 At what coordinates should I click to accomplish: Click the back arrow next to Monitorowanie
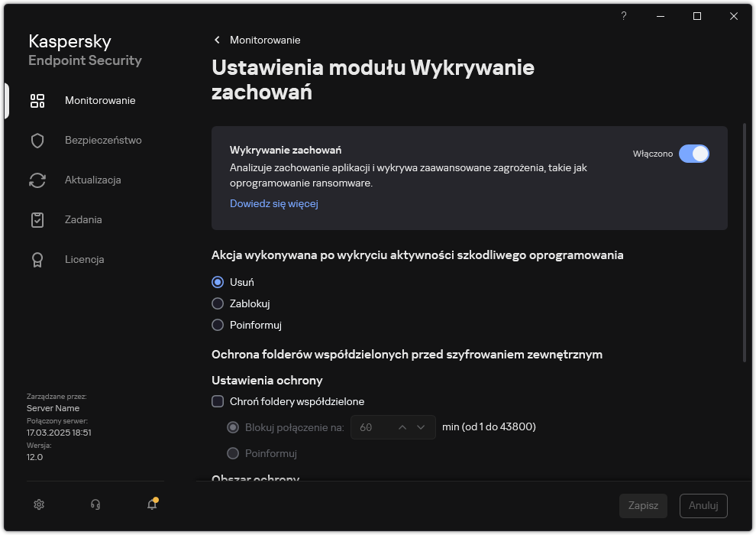pyautogui.click(x=217, y=40)
